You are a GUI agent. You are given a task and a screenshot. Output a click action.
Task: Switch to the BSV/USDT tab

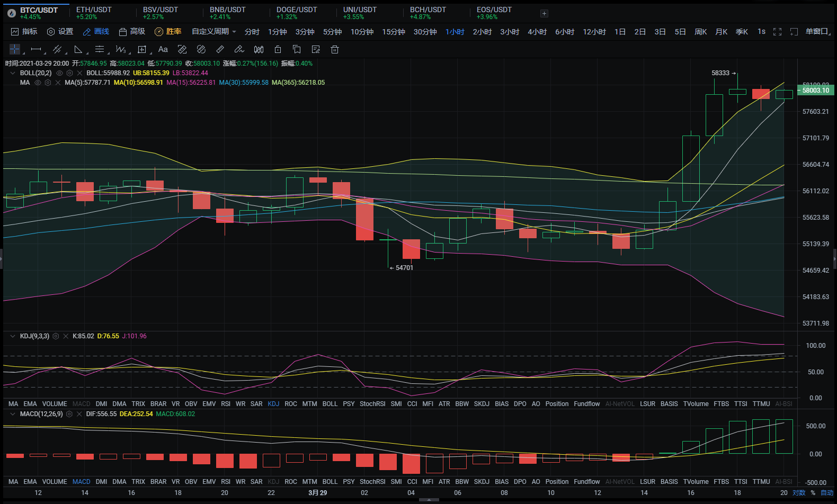(161, 13)
